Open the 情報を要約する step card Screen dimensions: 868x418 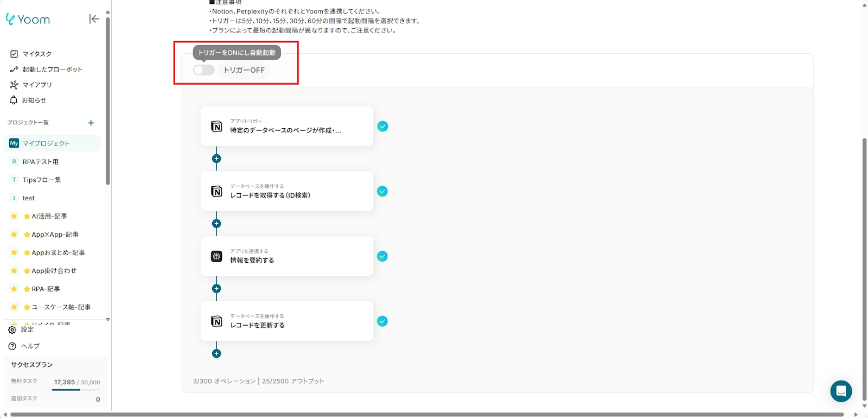(x=287, y=256)
